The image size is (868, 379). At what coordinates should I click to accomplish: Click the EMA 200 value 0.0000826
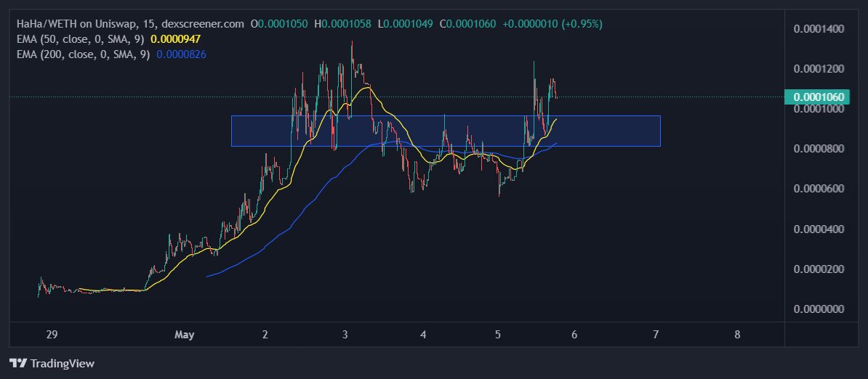tap(182, 54)
